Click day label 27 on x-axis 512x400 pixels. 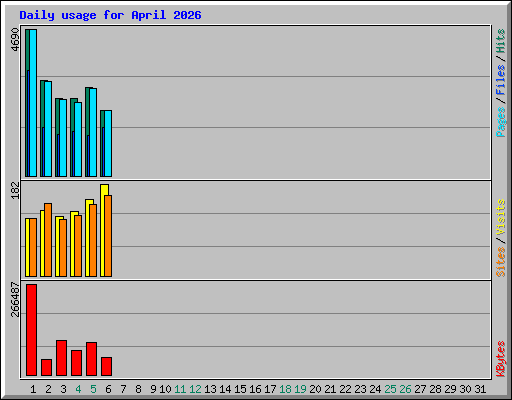pos(420,389)
